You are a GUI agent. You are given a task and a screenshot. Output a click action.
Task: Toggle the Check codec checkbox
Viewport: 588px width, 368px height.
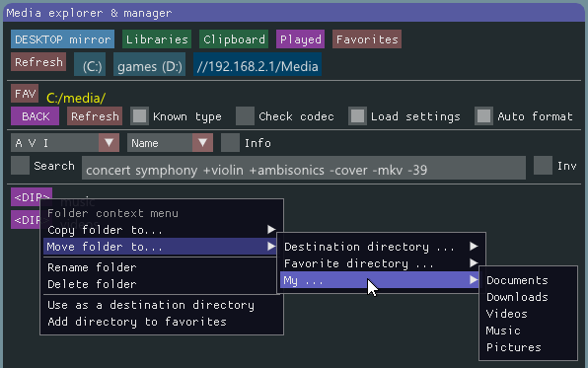click(x=246, y=116)
